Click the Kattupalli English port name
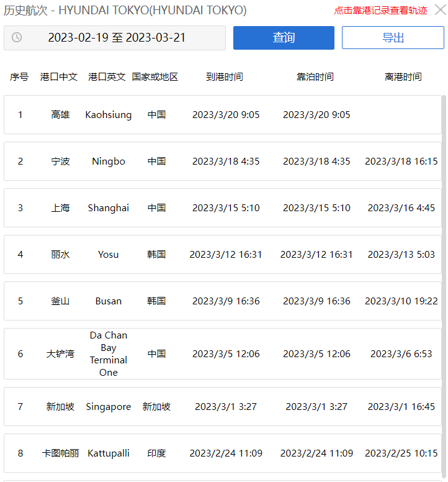Screen dimensions: 448x482 (109, 453)
